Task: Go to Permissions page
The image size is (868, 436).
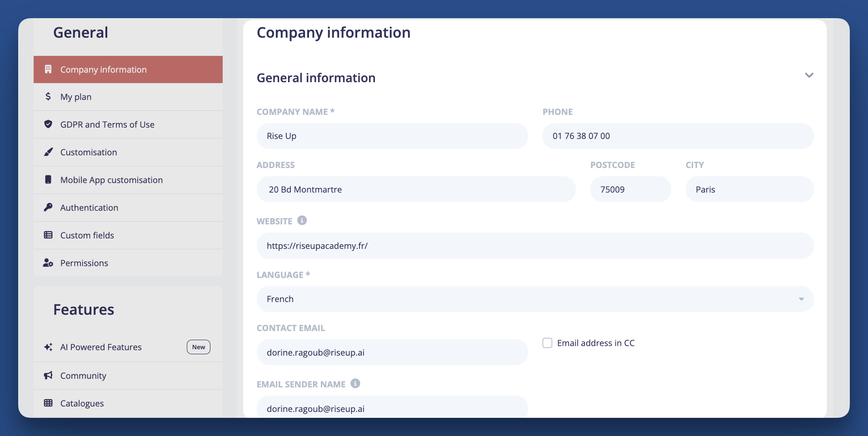Action: [x=128, y=263]
